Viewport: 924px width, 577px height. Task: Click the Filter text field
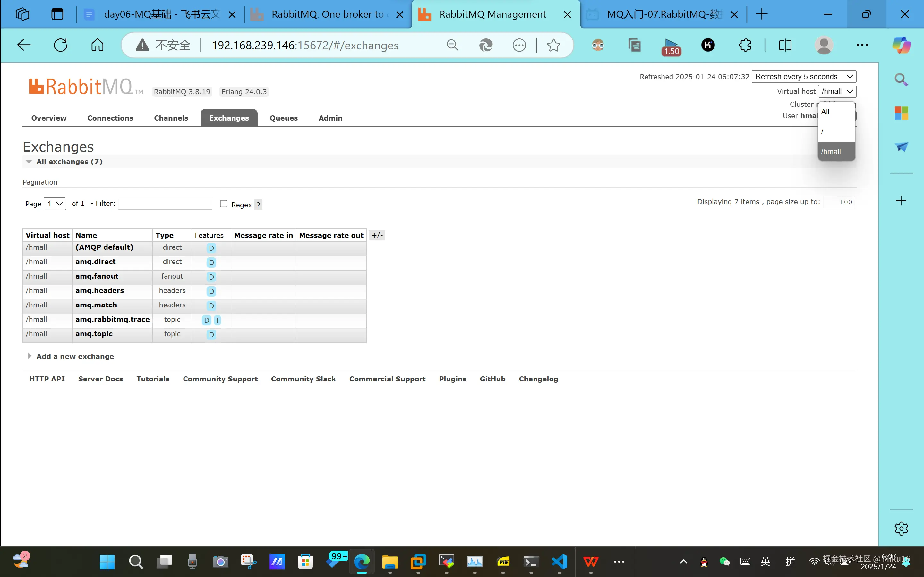pos(165,204)
